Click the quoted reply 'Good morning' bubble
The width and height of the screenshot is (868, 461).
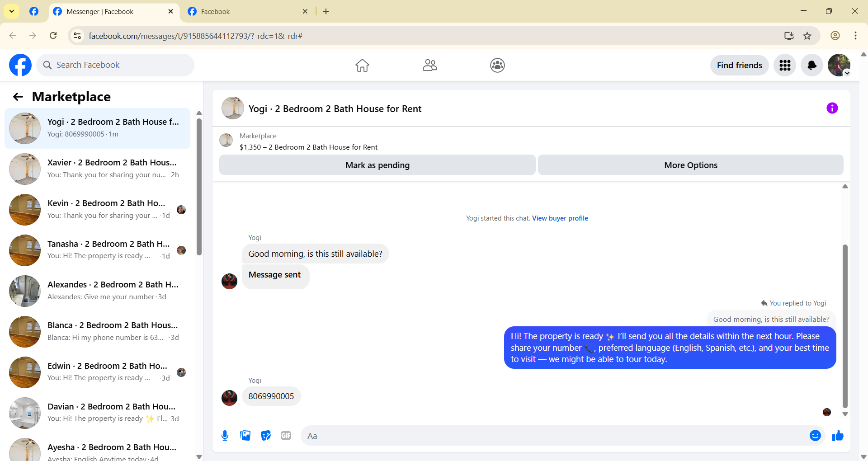tap(771, 319)
